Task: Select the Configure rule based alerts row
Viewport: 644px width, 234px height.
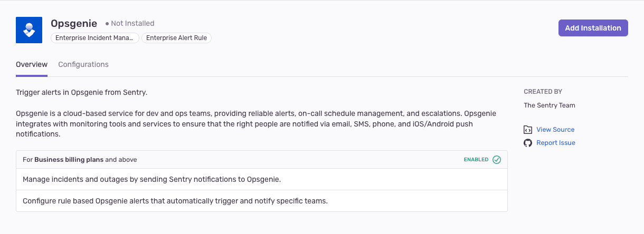Action: (x=175, y=201)
